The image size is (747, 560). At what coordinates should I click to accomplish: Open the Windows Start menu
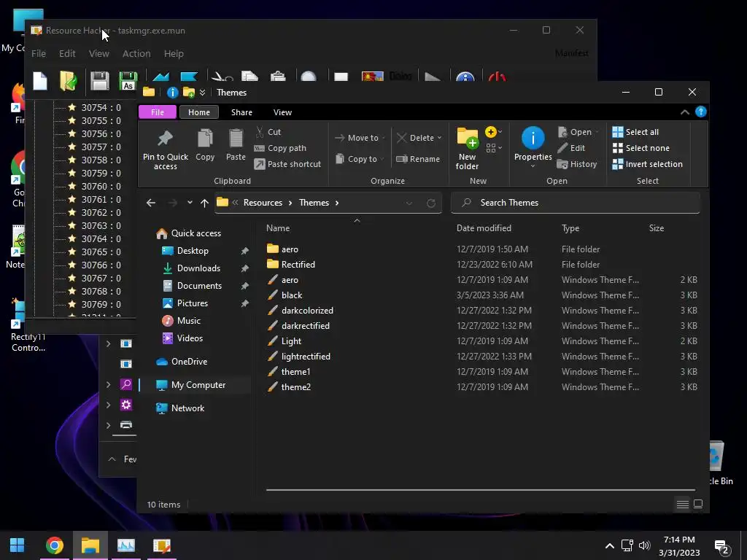(18, 545)
